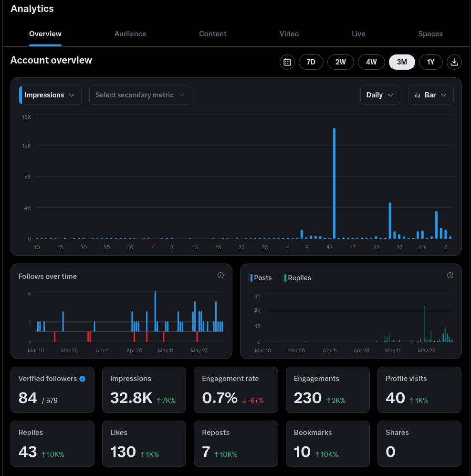The width and height of the screenshot is (471, 476).
Task: Open the Daily granularity dropdown
Action: click(x=380, y=95)
